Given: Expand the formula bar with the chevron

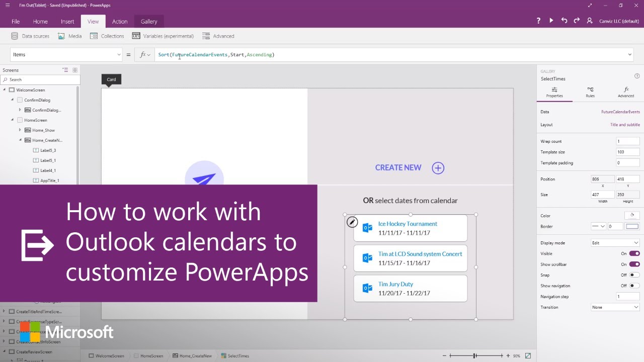Looking at the screenshot, I should (630, 55).
